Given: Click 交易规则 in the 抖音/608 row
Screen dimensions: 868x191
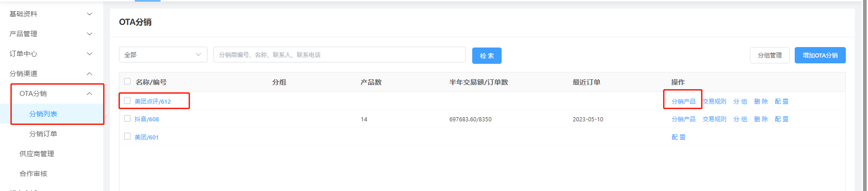Looking at the screenshot, I should tap(714, 119).
